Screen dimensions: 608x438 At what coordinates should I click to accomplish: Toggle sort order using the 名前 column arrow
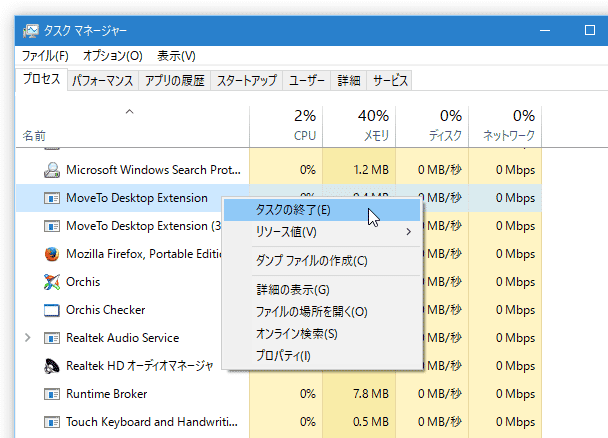click(x=130, y=112)
